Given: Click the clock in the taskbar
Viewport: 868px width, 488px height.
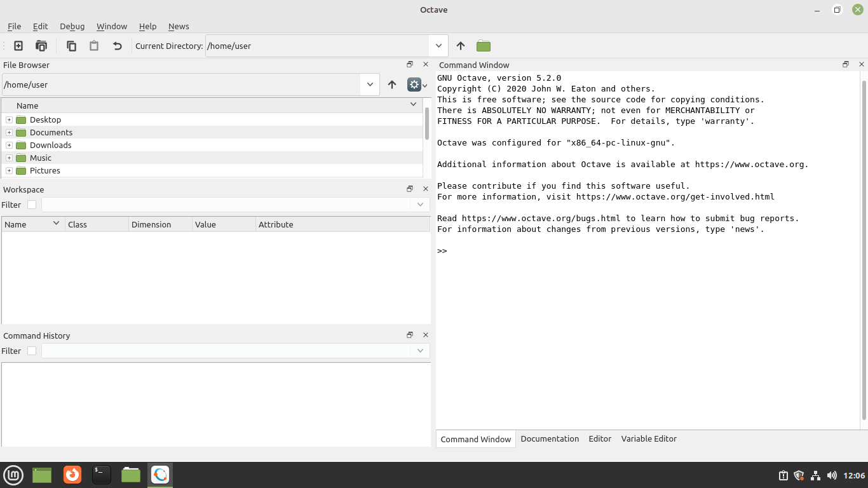Looking at the screenshot, I should [854, 475].
